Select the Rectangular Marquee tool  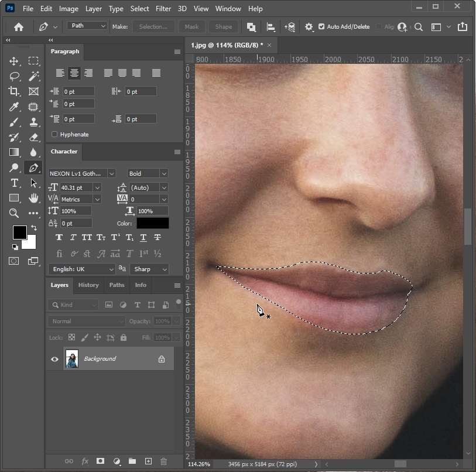tap(33, 61)
